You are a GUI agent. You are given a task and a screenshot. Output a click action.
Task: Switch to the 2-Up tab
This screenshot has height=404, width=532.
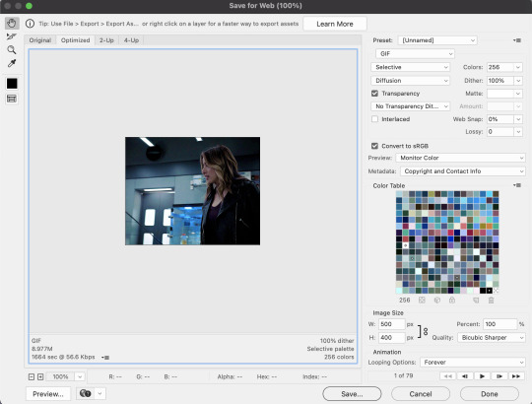coord(106,40)
